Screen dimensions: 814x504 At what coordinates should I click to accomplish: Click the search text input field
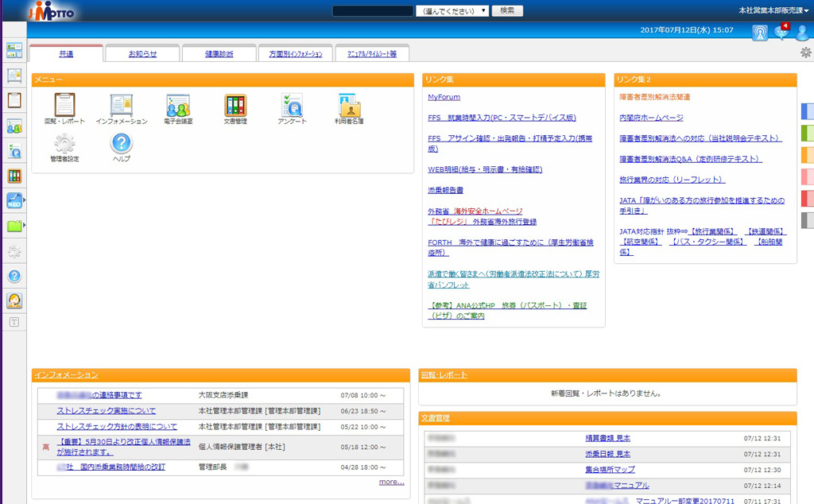pos(373,11)
